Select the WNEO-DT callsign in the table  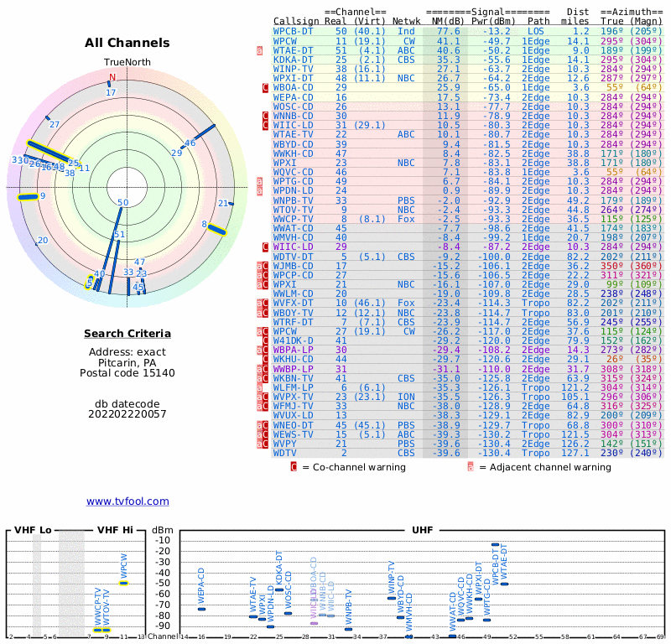293,425
